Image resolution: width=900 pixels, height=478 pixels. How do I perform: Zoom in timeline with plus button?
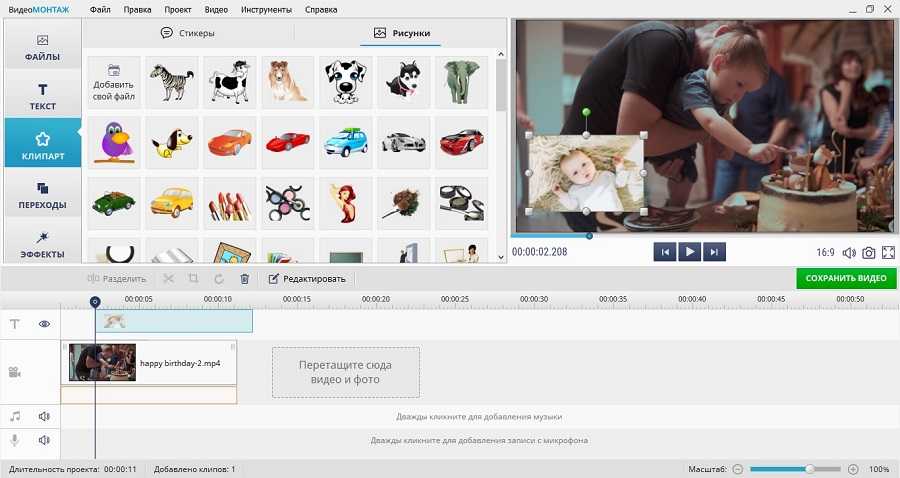854,469
